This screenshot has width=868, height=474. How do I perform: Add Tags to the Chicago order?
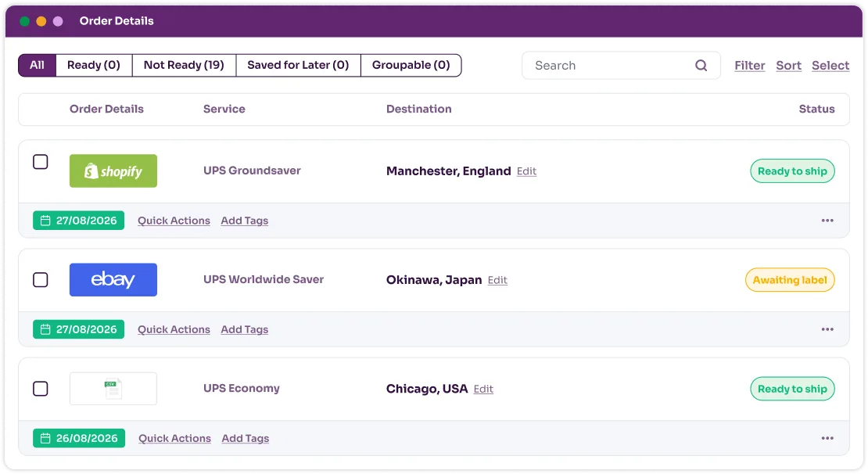tap(246, 438)
